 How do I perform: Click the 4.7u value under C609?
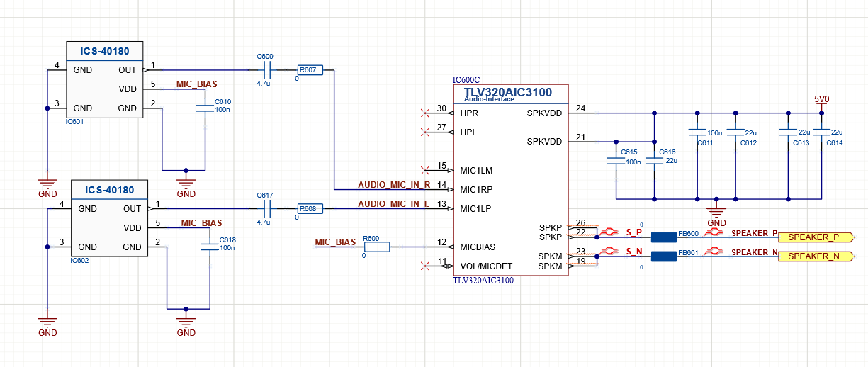click(264, 83)
